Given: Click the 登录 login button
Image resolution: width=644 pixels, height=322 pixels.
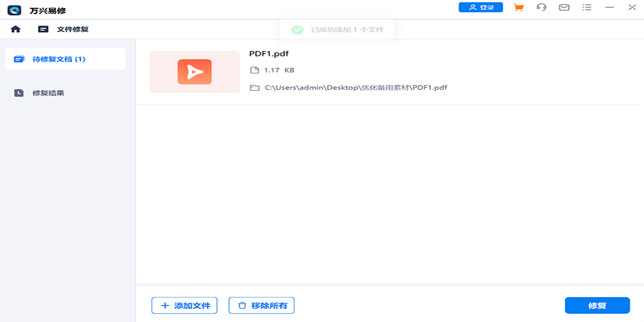Looking at the screenshot, I should (481, 8).
